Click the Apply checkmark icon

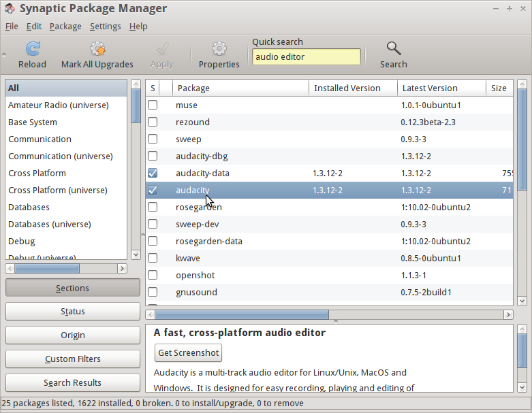pos(162,49)
